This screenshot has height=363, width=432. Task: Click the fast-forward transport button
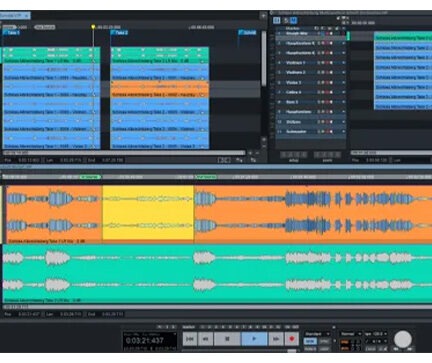(x=276, y=339)
